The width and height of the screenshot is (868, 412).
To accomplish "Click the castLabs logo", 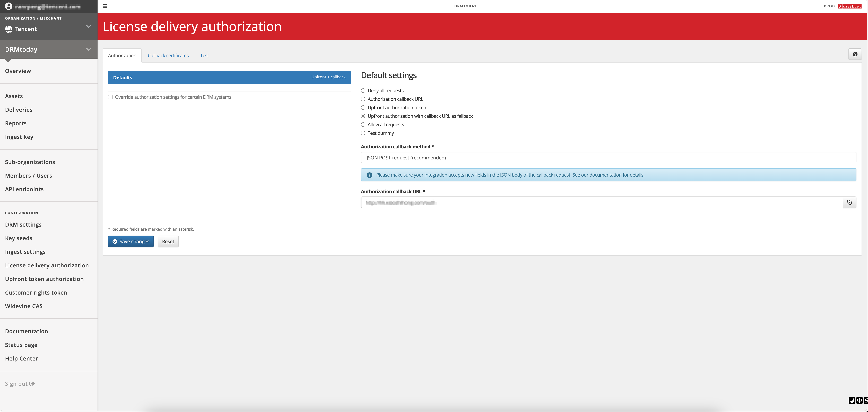I will pos(849,6).
